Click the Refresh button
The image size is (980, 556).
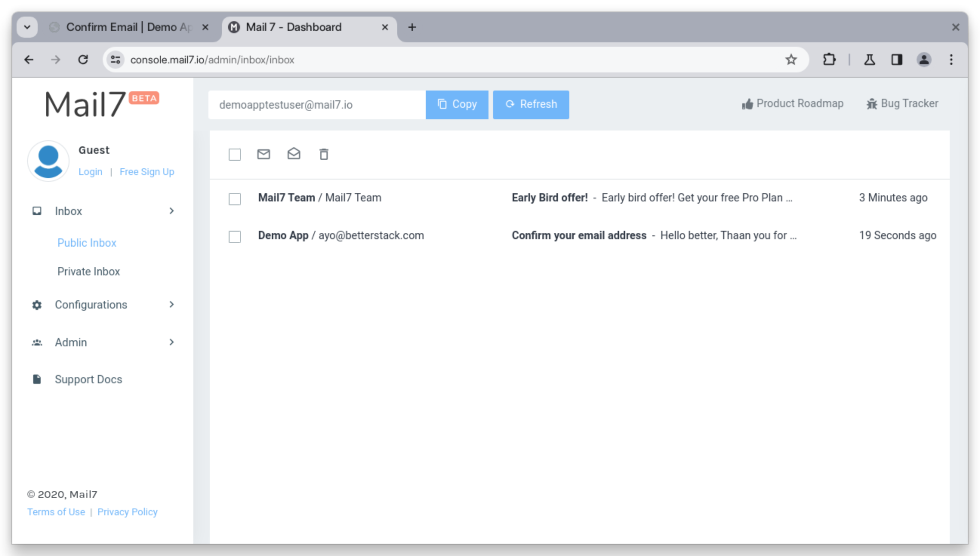[531, 104]
